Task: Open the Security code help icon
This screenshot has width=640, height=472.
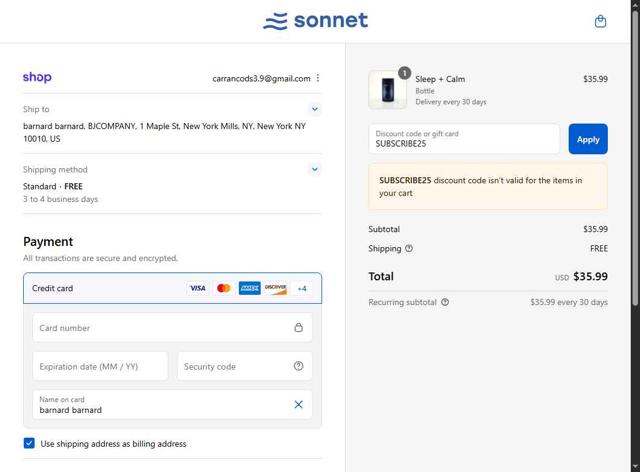Action: click(x=298, y=366)
